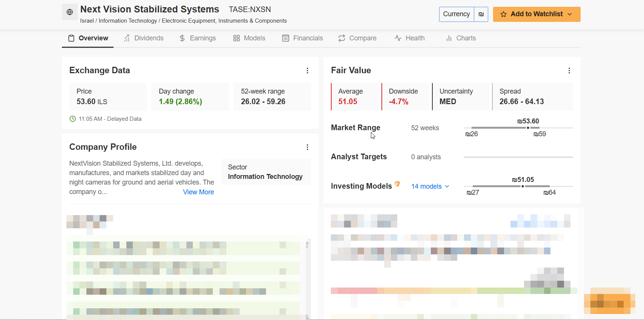This screenshot has width=644, height=320.
Task: Click the day change 1.49 (2.86%)
Action: click(x=180, y=102)
